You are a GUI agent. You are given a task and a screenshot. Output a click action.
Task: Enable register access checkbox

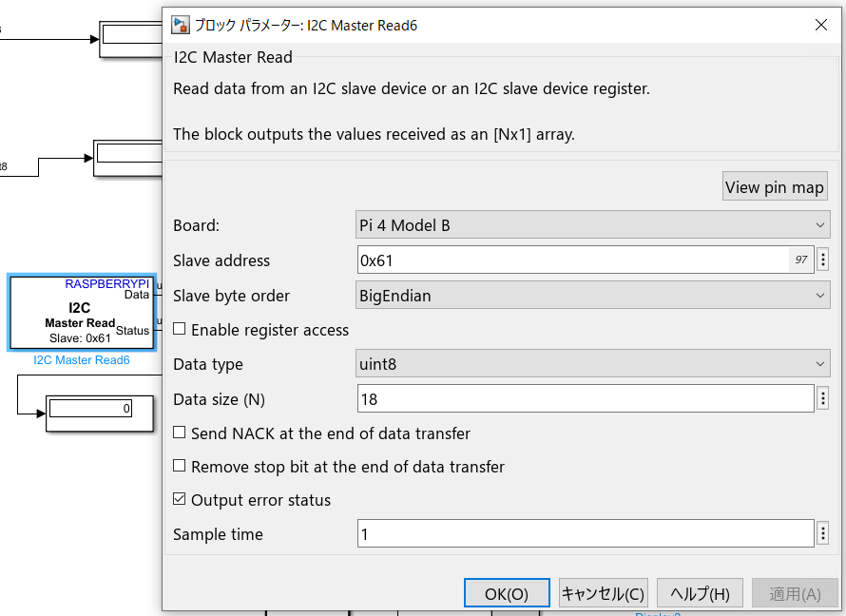179,329
